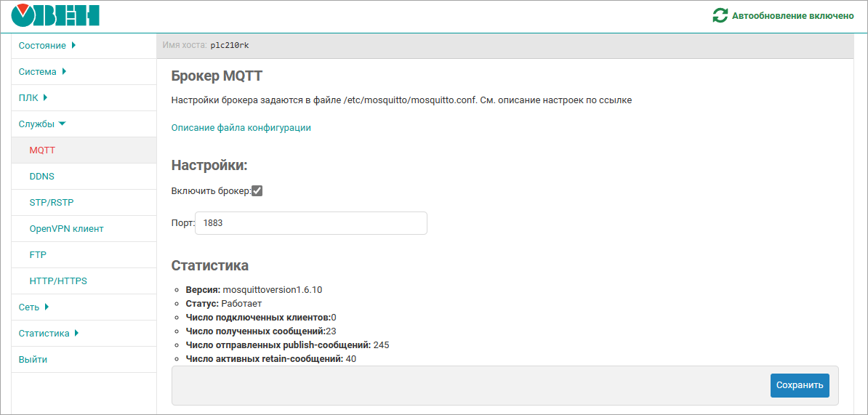
Task: Uncheck the Включить брокер checkbox
Action: [257, 191]
